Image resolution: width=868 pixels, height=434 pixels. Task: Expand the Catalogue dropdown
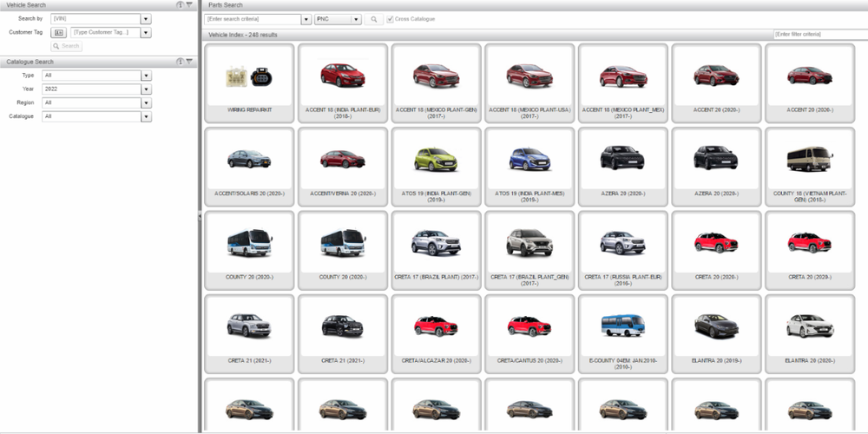(x=146, y=117)
